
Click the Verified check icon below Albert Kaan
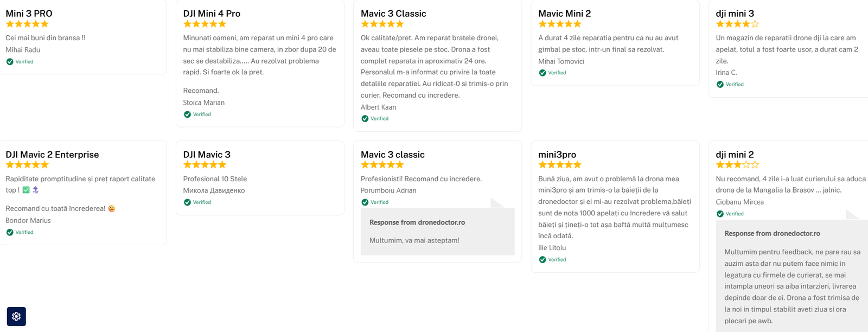365,119
